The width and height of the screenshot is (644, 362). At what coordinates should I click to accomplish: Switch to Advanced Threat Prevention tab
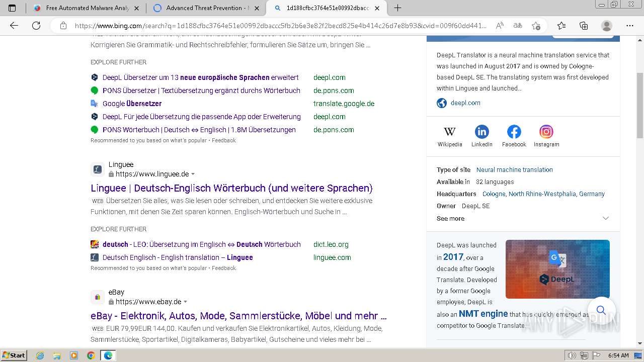click(206, 8)
